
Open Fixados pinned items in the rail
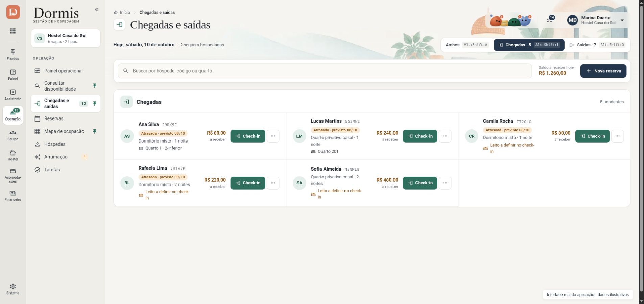13,55
